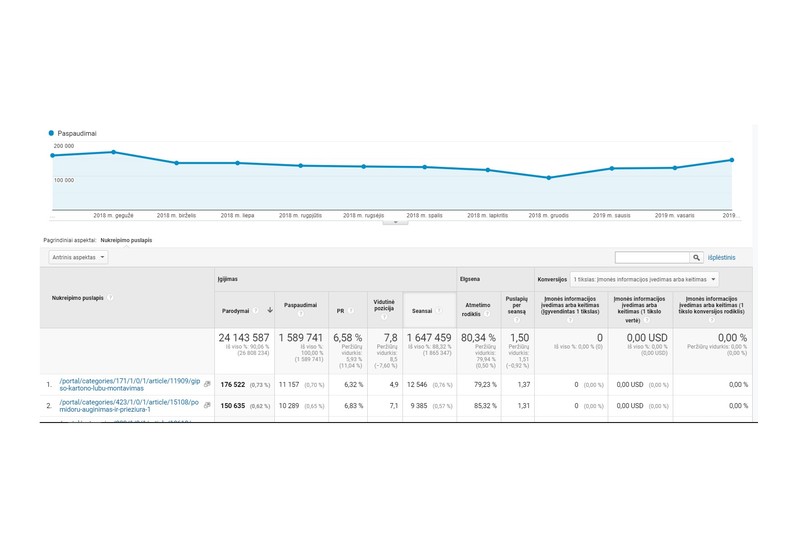The height and width of the screenshot is (533, 800).
Task: Open the pomidoru-auginimas-ir-prieziura-1 article link
Action: pyautogui.click(x=129, y=406)
